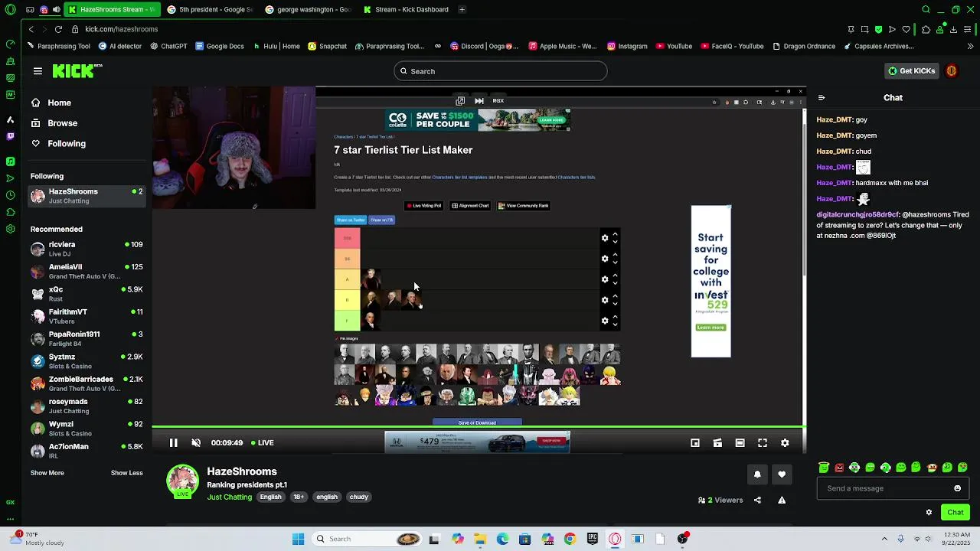Open xQc channel in Recommended
The width and height of the screenshot is (980, 551).
click(x=87, y=294)
